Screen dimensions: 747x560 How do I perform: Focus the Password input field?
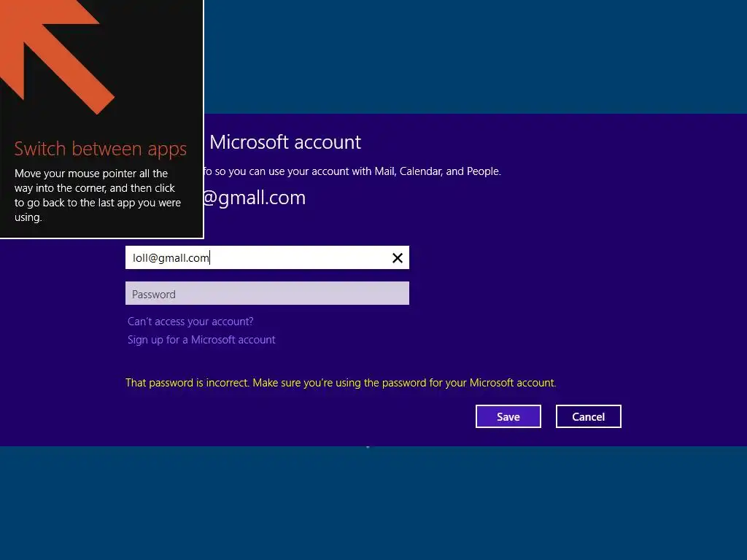click(267, 293)
